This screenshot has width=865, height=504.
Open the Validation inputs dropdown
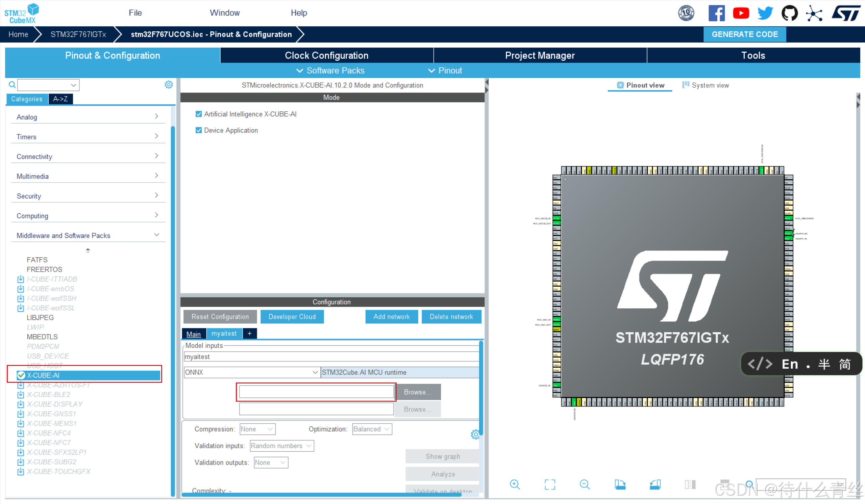tap(281, 446)
